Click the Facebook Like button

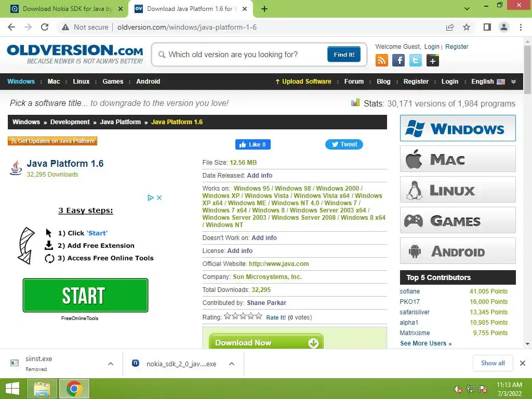click(253, 144)
